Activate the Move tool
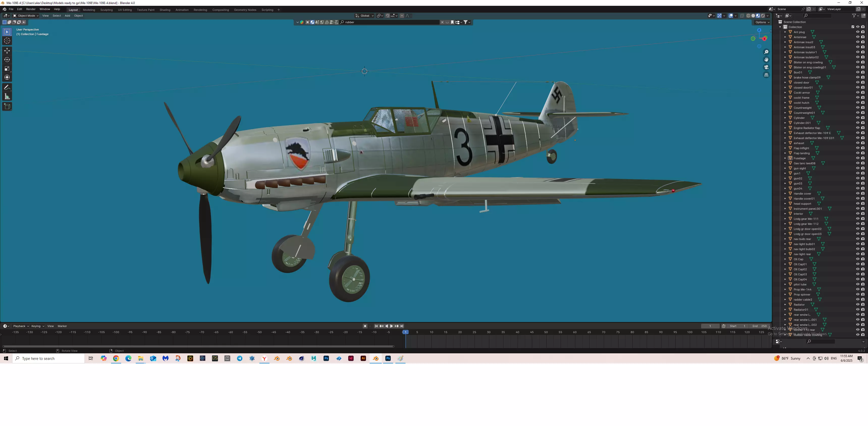868x426 pixels. coord(7,50)
